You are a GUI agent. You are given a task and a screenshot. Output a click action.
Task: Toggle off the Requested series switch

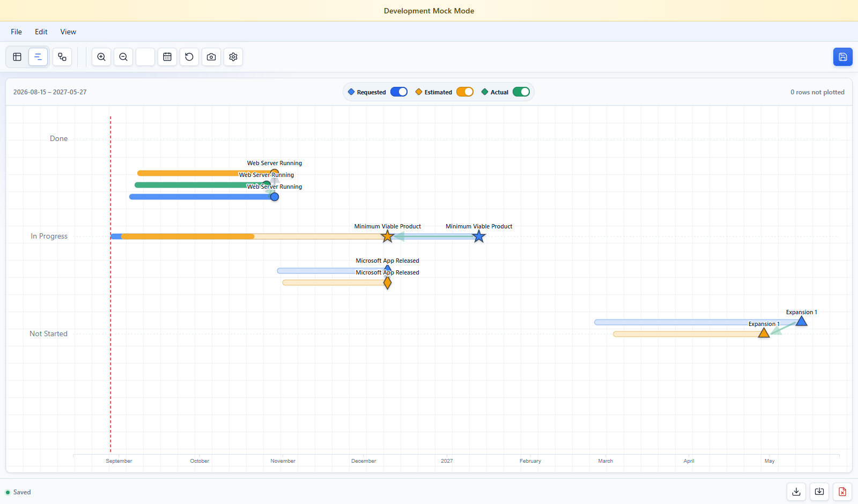click(399, 92)
